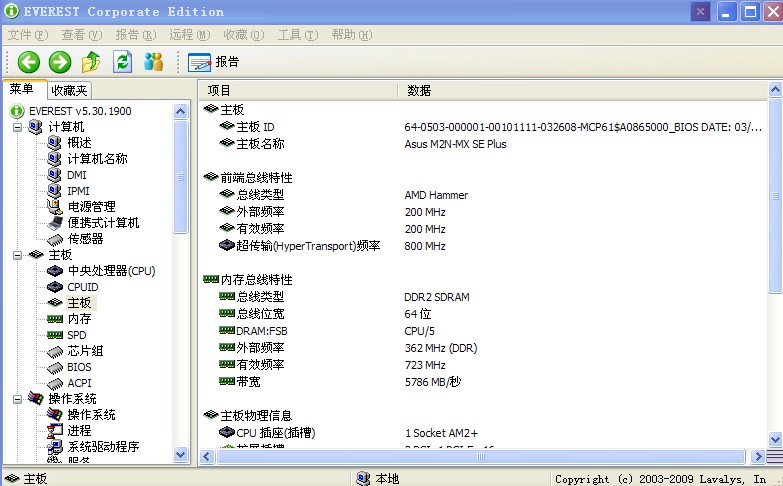Click horizontal scrollbar right arrow
The width and height of the screenshot is (783, 486).
click(758, 456)
